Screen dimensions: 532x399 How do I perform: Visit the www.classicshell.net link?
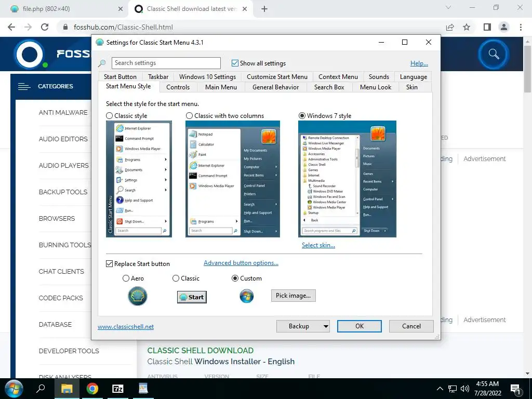click(x=126, y=327)
